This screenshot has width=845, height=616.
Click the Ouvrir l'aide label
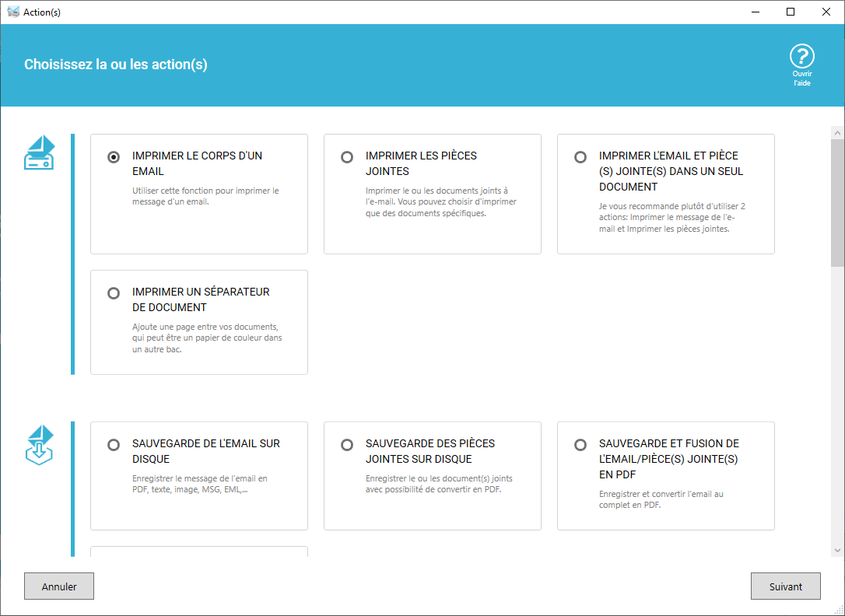[802, 79]
